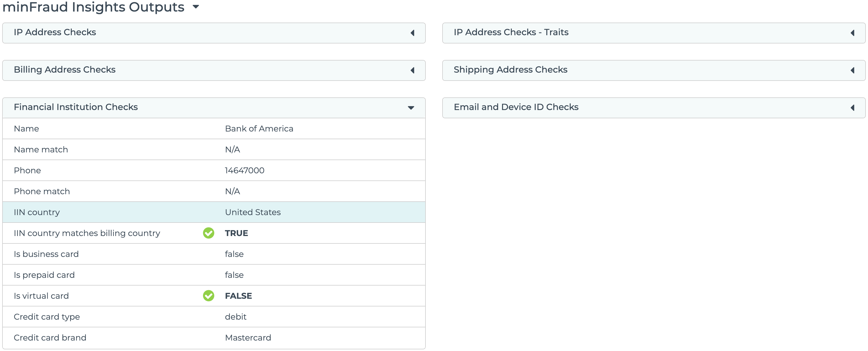Expand Billing Address Checks panel arrow
This screenshot has width=868, height=351.
(x=412, y=70)
